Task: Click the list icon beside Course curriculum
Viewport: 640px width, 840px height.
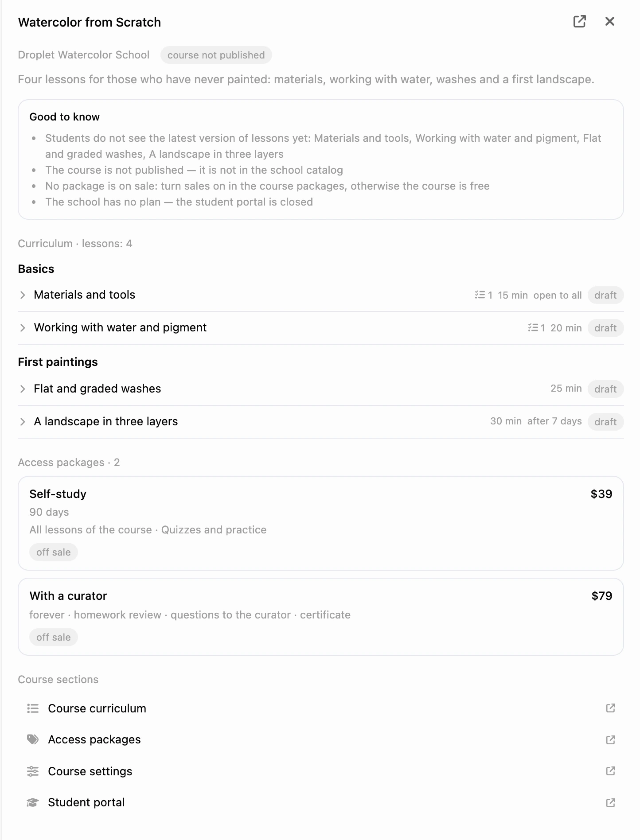Action: pyautogui.click(x=33, y=708)
